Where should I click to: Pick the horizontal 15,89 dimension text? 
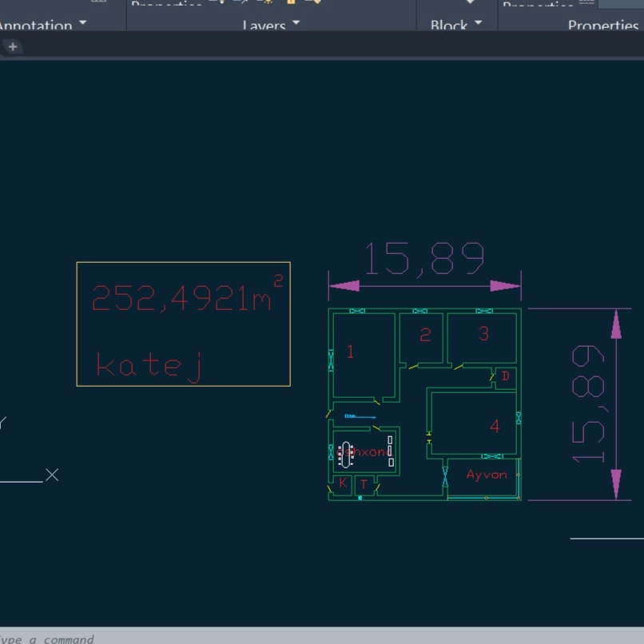(x=424, y=259)
